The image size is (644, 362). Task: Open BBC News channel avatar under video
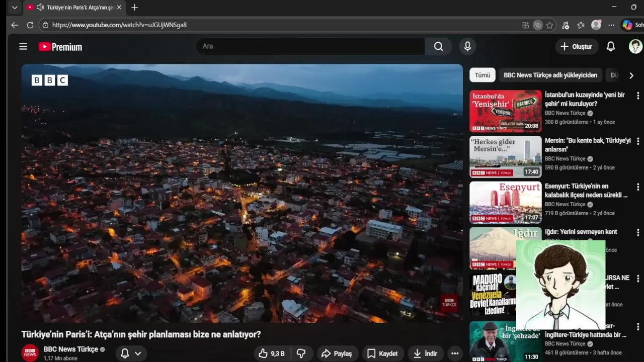click(30, 353)
